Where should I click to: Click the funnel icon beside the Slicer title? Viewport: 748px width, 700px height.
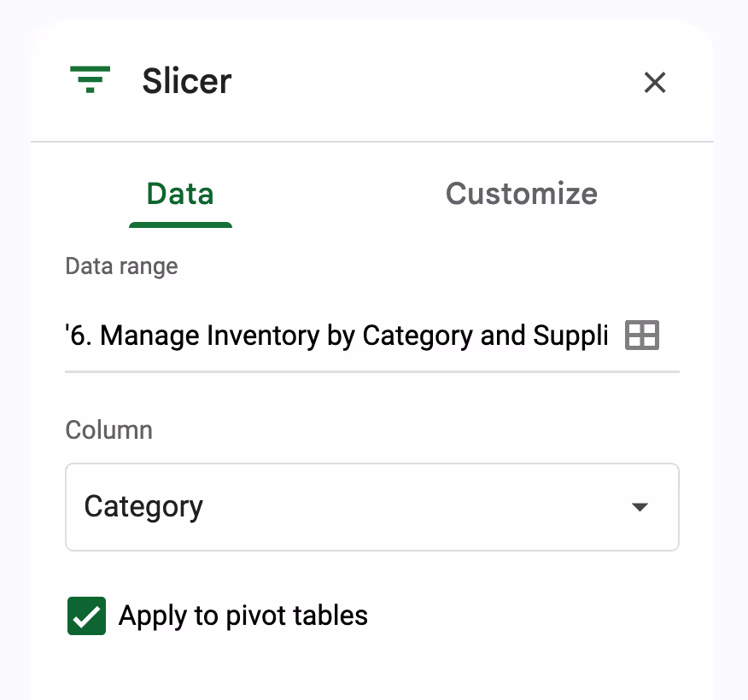pyautogui.click(x=90, y=80)
